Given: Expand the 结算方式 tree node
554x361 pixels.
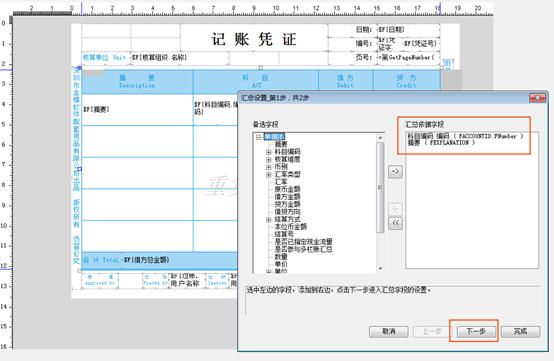Looking at the screenshot, I should pos(269,219).
